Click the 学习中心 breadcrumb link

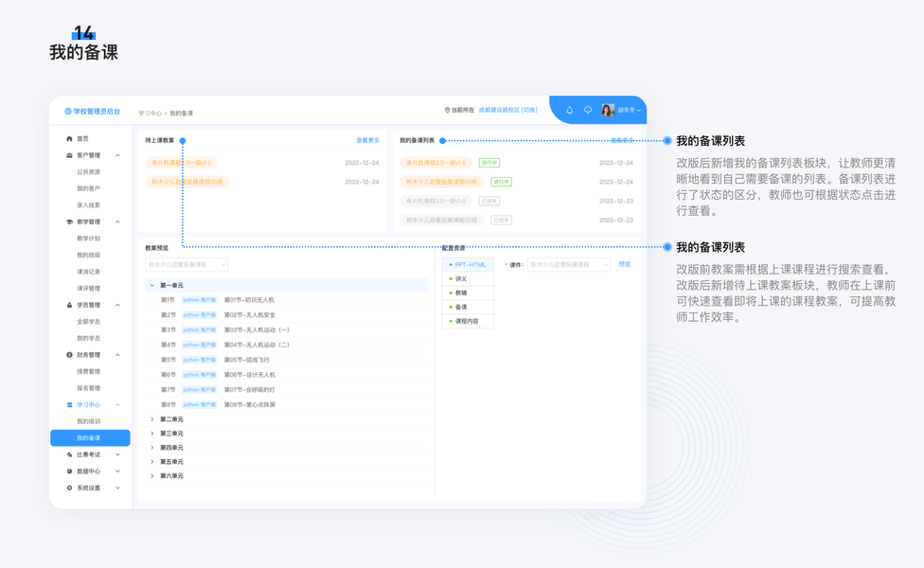click(x=150, y=114)
